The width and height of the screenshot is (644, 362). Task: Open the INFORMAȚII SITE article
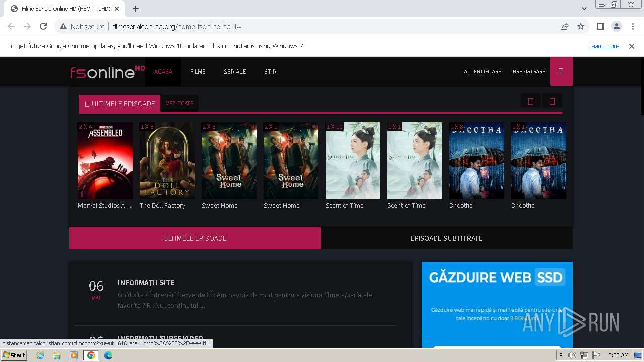(x=146, y=283)
